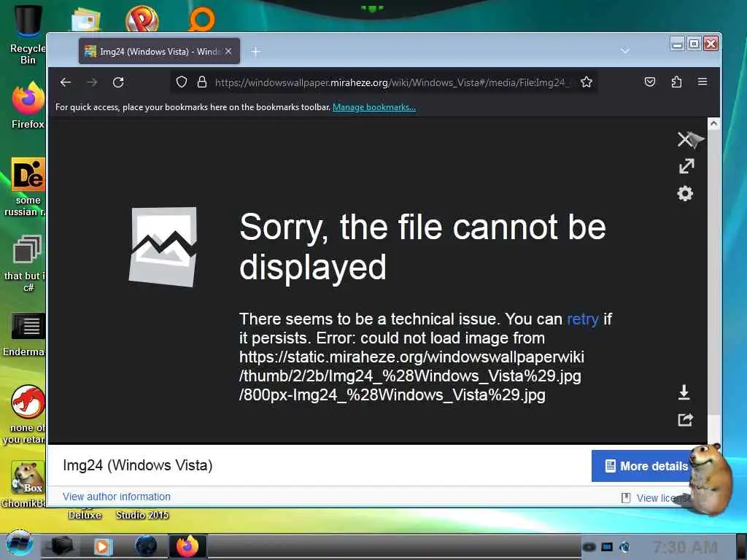Launch Firefox from the desktop shortcut
Screen dimensions: 747x560
coord(28,105)
